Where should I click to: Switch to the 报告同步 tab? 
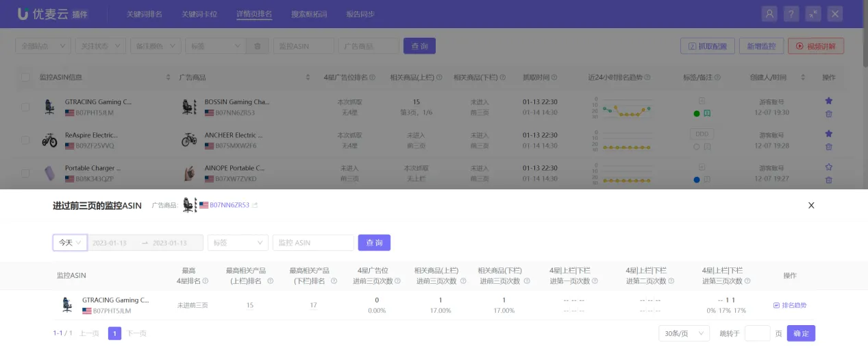click(360, 14)
